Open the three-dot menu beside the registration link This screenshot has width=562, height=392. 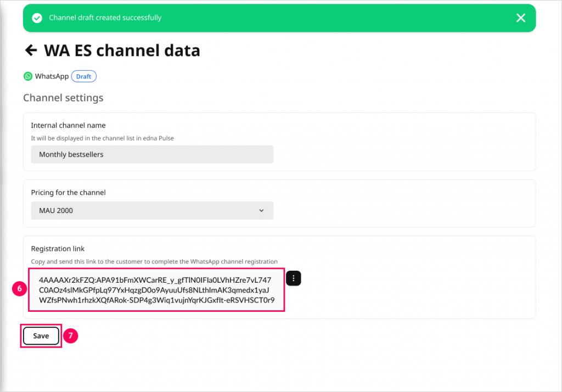tap(294, 278)
